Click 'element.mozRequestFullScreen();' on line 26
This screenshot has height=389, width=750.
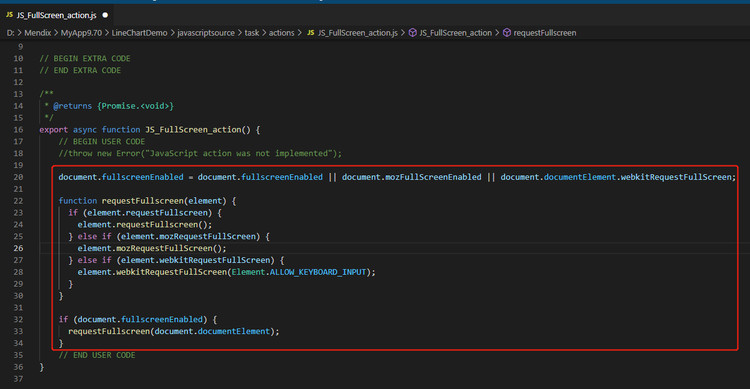click(152, 248)
